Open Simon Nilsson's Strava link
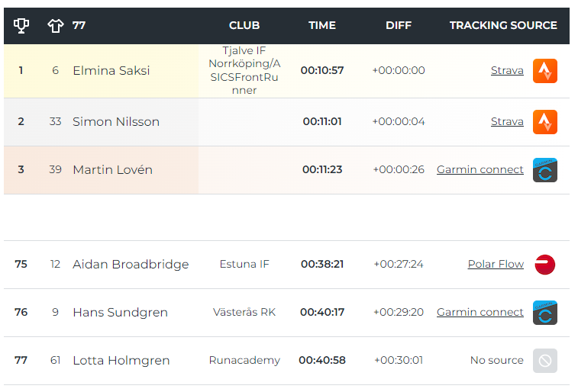Viewport: 578px width, 392px height. 507,121
